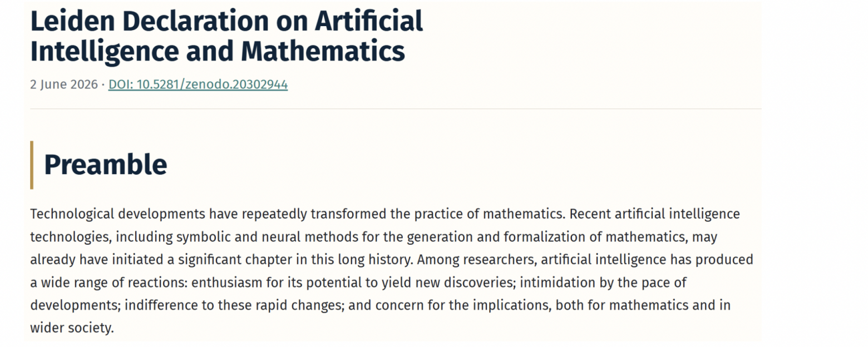Screen dimensions: 868x347
Task: Click the horizontal divider below the DOI
Action: pos(396,109)
